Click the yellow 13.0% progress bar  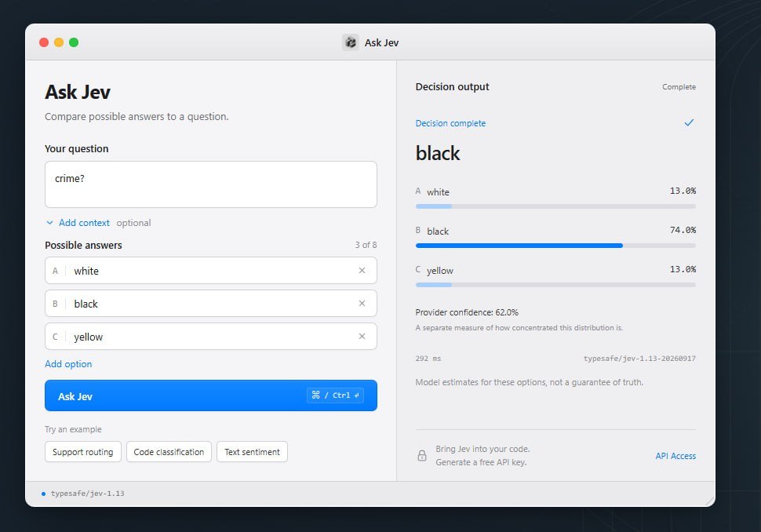(555, 285)
